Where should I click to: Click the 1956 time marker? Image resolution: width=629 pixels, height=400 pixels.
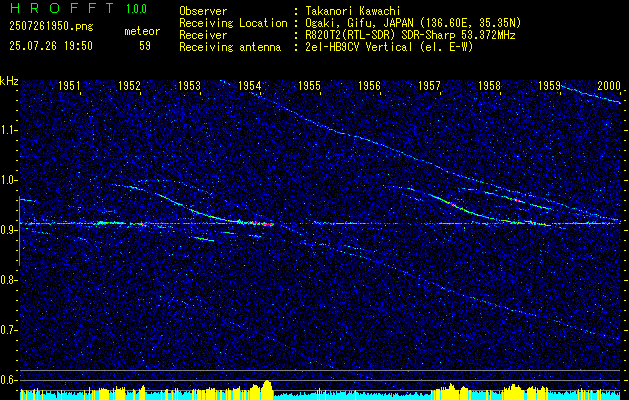point(369,85)
